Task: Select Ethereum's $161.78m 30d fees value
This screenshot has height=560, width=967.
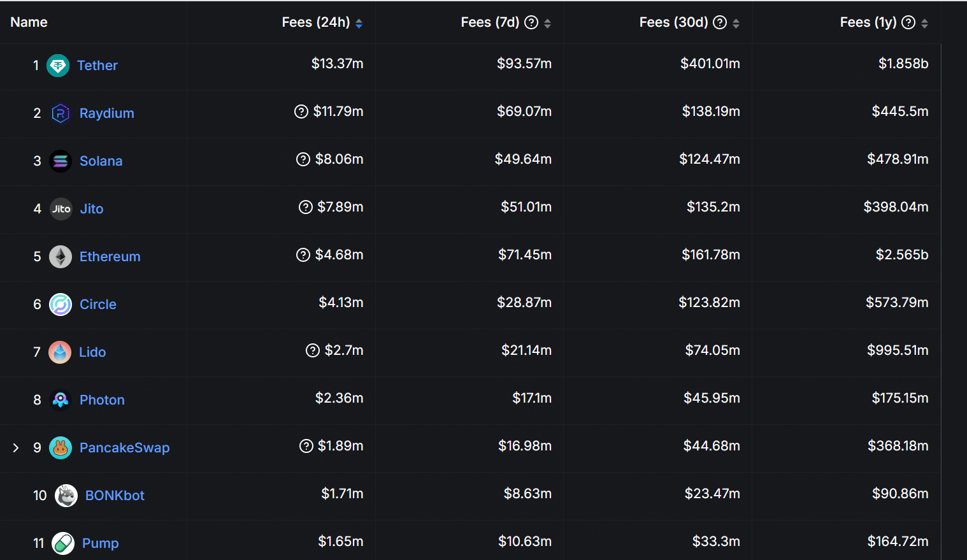Action: pyautogui.click(x=711, y=255)
